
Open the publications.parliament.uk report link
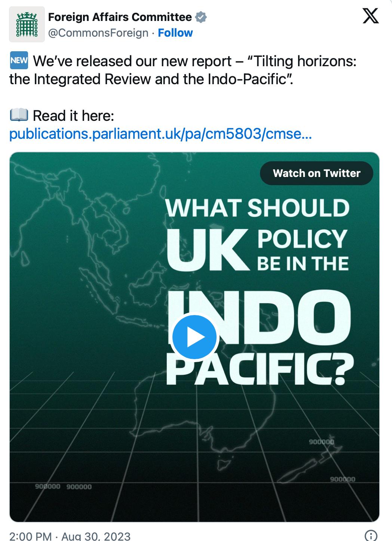click(160, 134)
